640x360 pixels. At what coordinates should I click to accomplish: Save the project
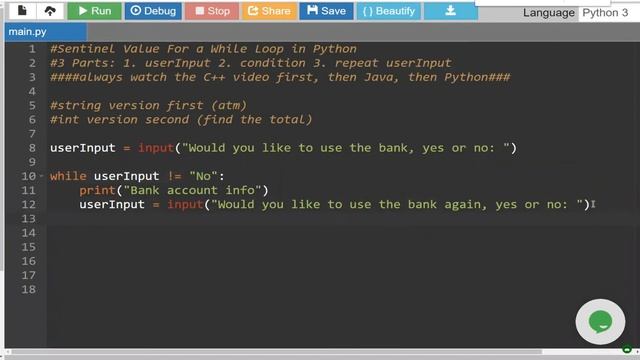(x=326, y=11)
